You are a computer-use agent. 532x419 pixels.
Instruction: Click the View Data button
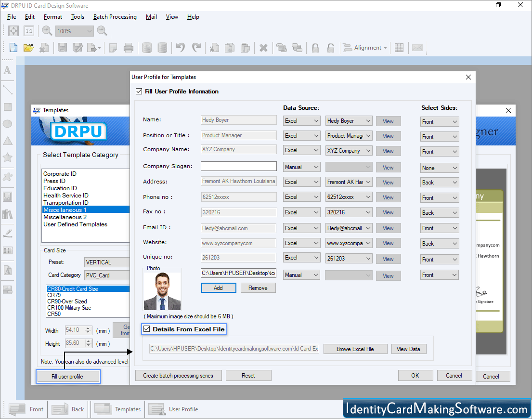pos(408,349)
